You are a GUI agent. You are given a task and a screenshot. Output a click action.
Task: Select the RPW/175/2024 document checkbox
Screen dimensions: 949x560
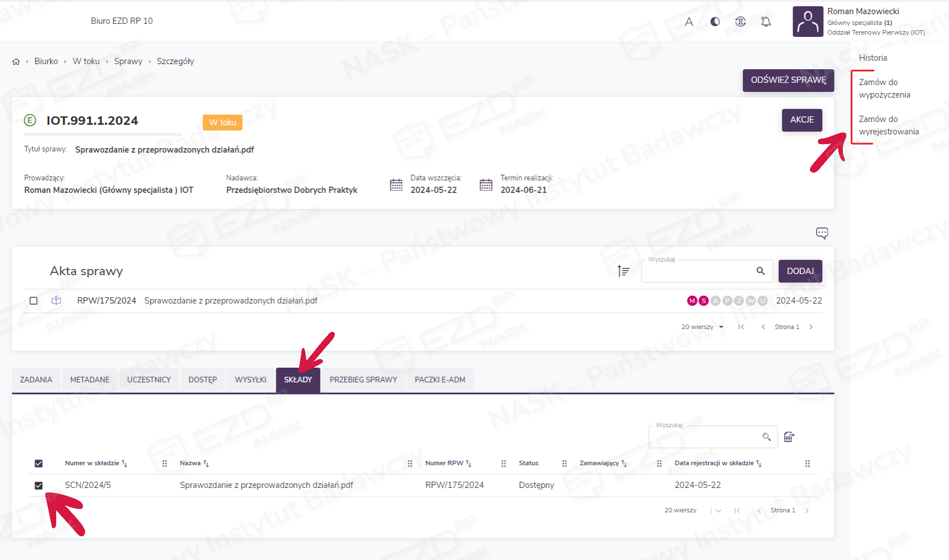[x=33, y=301]
